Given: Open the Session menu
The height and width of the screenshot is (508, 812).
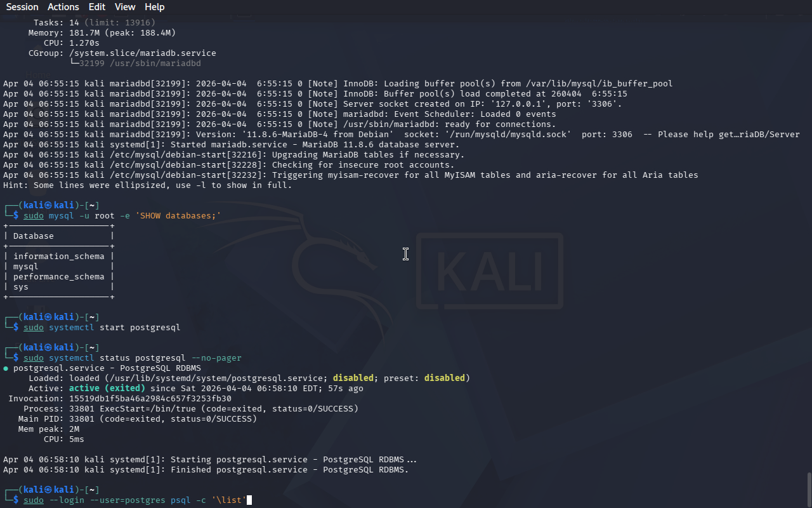Looking at the screenshot, I should click(x=22, y=7).
